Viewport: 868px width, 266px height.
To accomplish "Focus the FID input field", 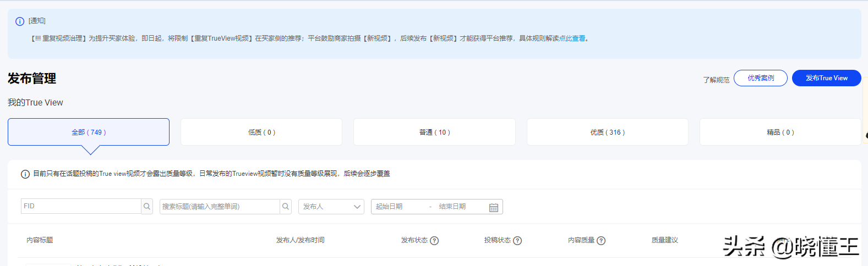I will pyautogui.click(x=81, y=206).
